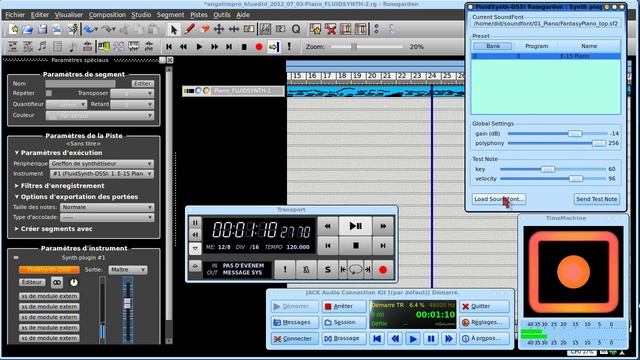This screenshot has width=640, height=360.
Task: Click the print toolbar icon
Action: coord(57,29)
